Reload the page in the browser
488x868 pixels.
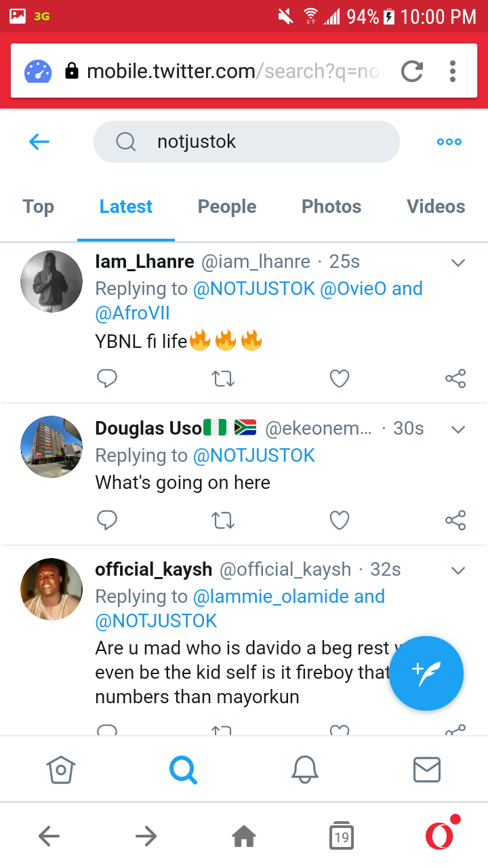411,71
